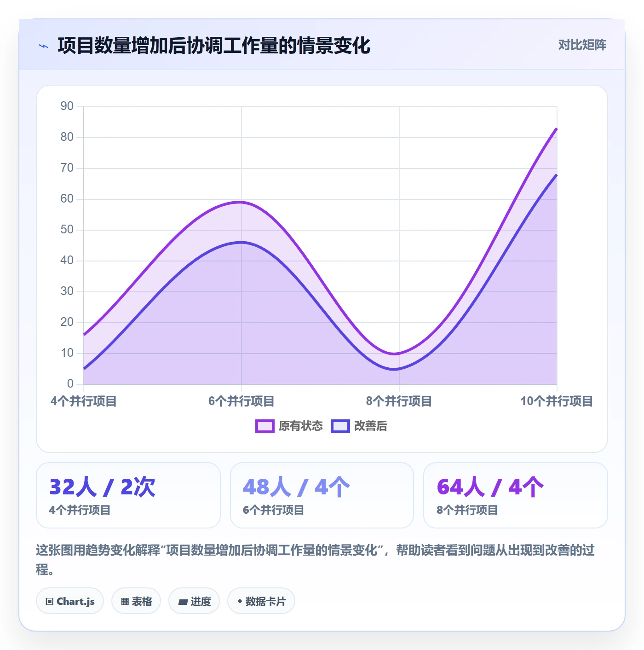This screenshot has width=644, height=650.
Task: Click the description paragraph starting 这张图用趋势变化
Action: point(316,559)
